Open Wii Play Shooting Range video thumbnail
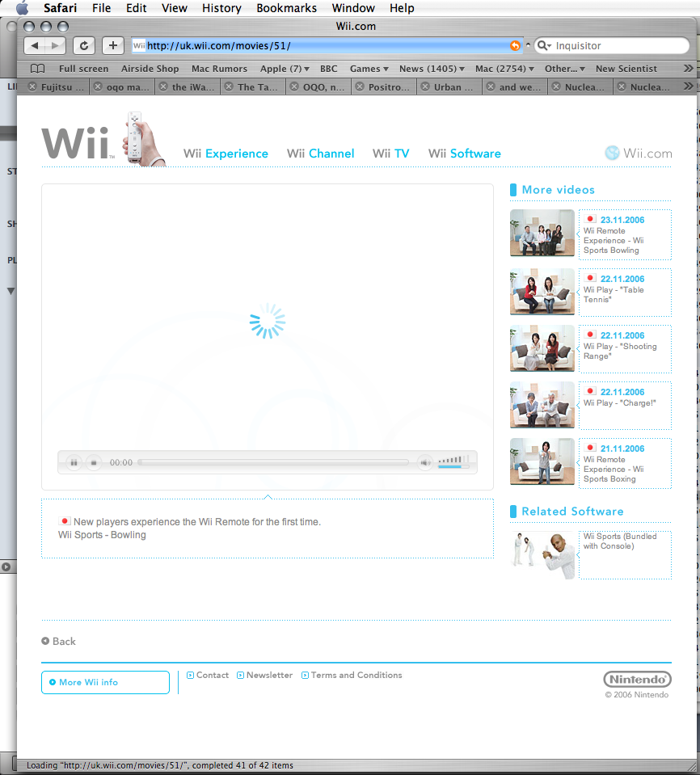Image resolution: width=700 pixels, height=775 pixels. [542, 348]
